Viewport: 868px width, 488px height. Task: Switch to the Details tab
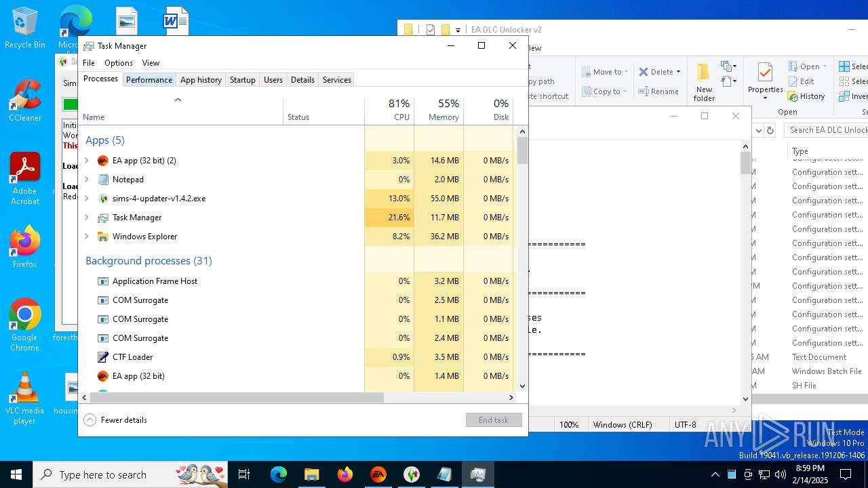(x=302, y=80)
